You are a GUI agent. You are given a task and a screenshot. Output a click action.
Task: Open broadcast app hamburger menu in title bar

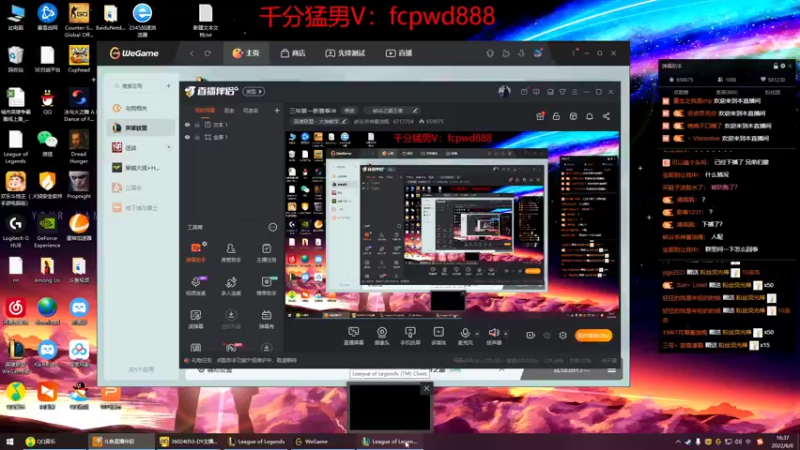pos(574,92)
